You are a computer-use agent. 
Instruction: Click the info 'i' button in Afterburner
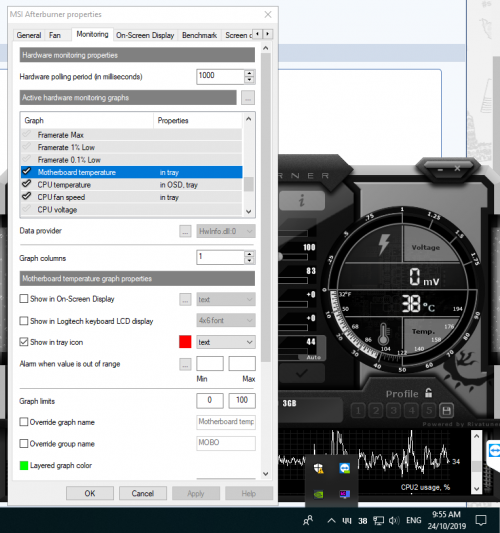(x=301, y=201)
